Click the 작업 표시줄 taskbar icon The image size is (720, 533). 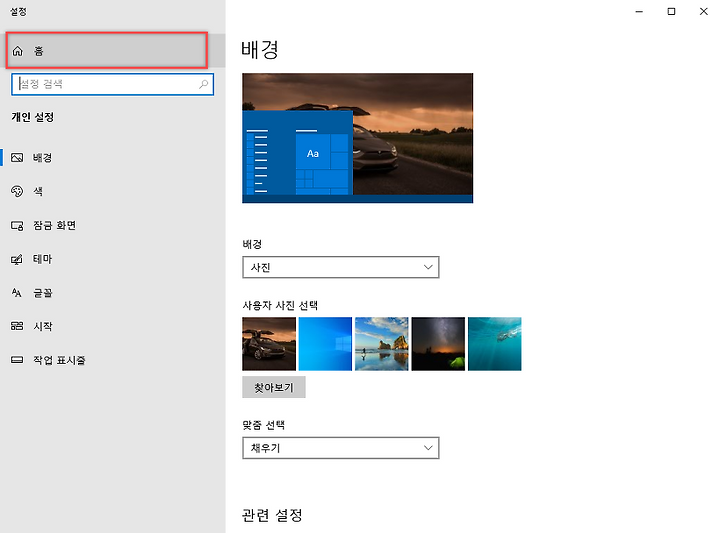coord(17,360)
